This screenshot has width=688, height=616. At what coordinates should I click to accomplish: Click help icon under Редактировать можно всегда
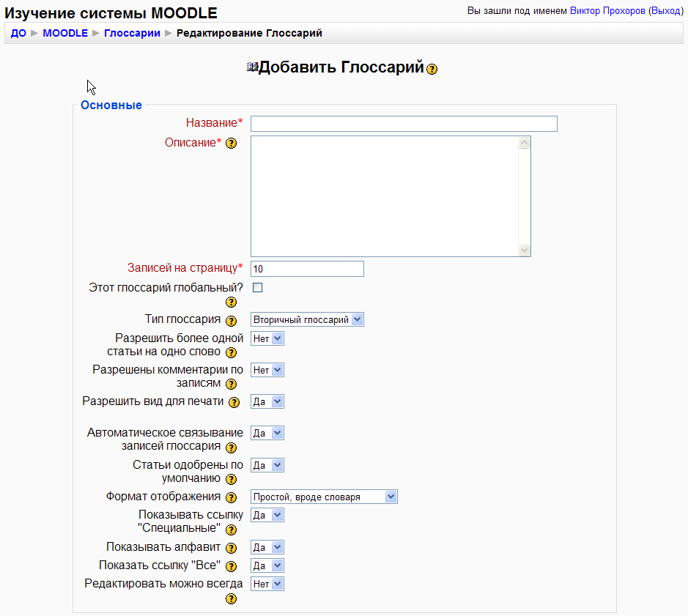click(232, 599)
